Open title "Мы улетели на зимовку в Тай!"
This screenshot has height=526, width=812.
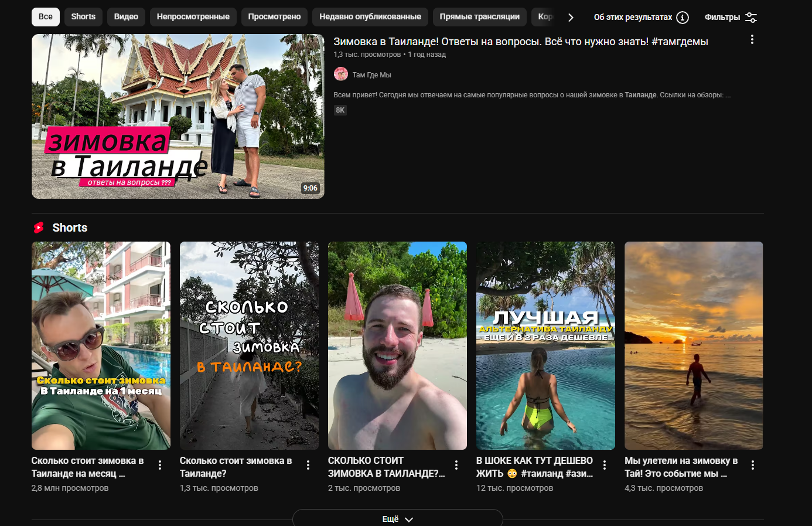681,467
